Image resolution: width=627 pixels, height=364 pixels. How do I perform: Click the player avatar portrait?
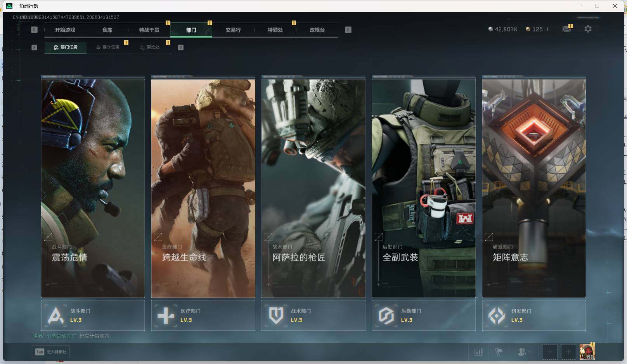point(587,352)
